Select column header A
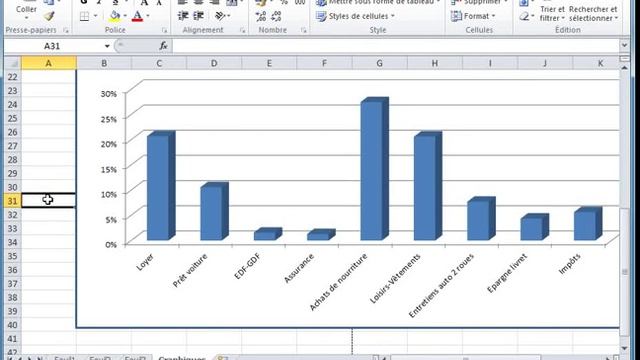Screen dimensions: 640x360 [x=49, y=63]
